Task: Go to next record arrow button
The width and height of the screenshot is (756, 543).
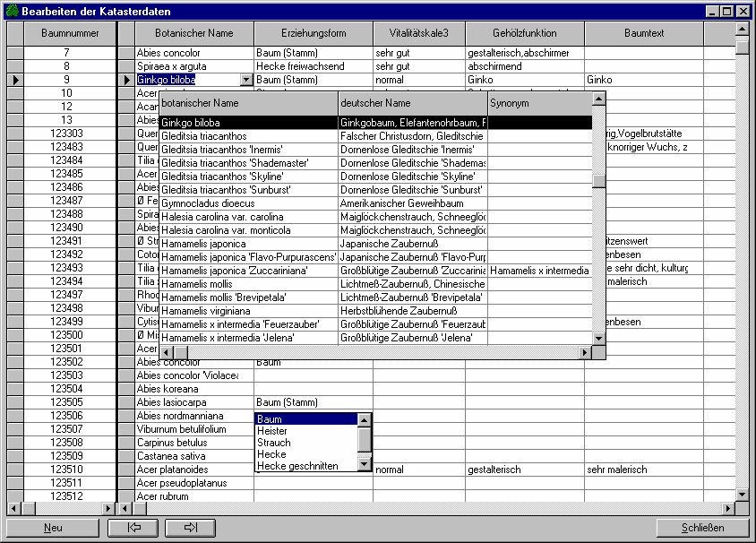Action: click(x=191, y=528)
